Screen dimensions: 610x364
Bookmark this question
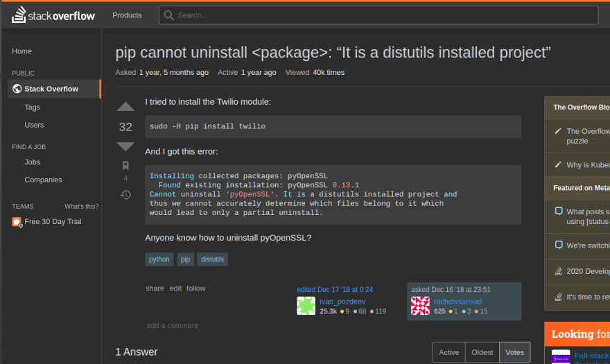coord(125,166)
